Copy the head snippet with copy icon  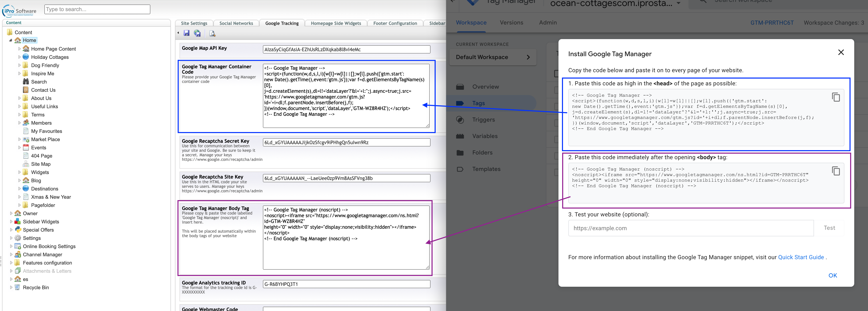[836, 97]
